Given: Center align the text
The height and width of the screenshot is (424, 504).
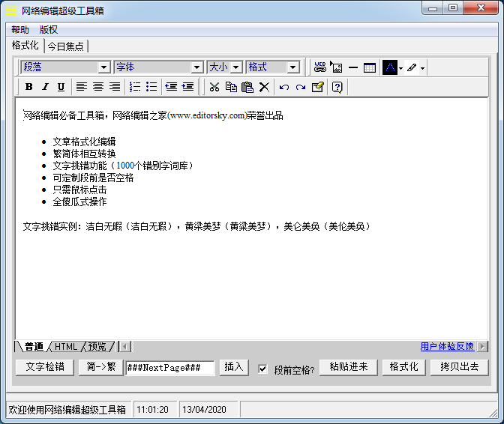Looking at the screenshot, I should coord(98,87).
